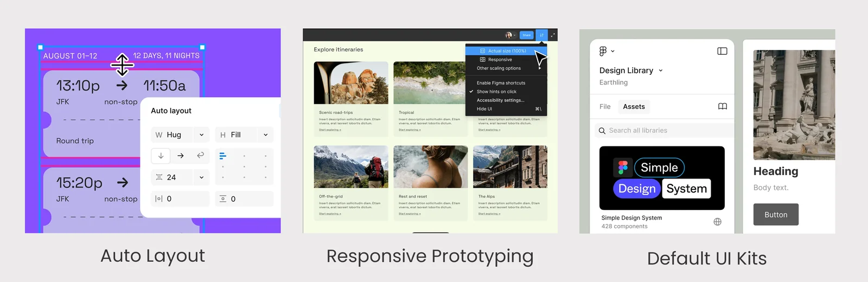Viewport: 868px width, 282px height.
Task: Click the top-right selection handle of frame
Action: [x=202, y=47]
